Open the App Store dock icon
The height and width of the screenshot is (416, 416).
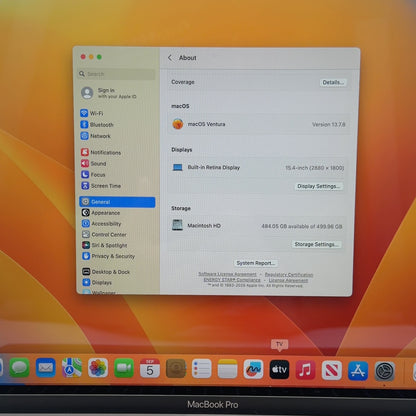358,371
